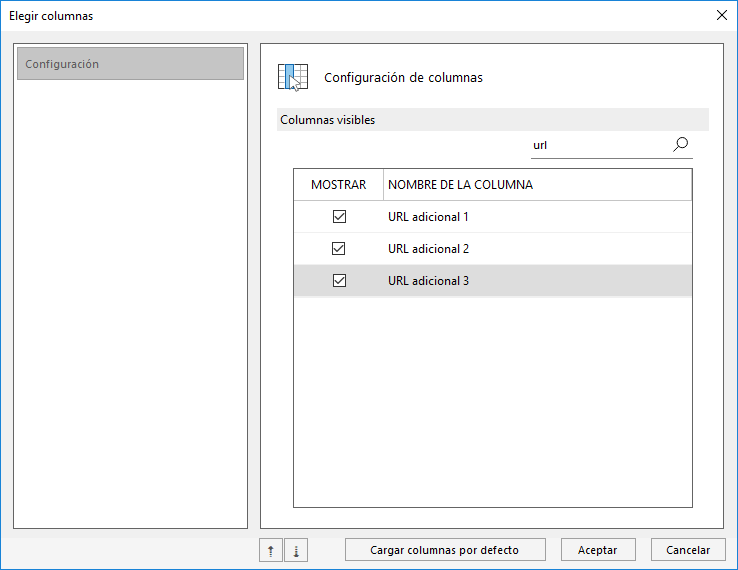
Task: Click the search magnifier icon
Action: [x=681, y=144]
